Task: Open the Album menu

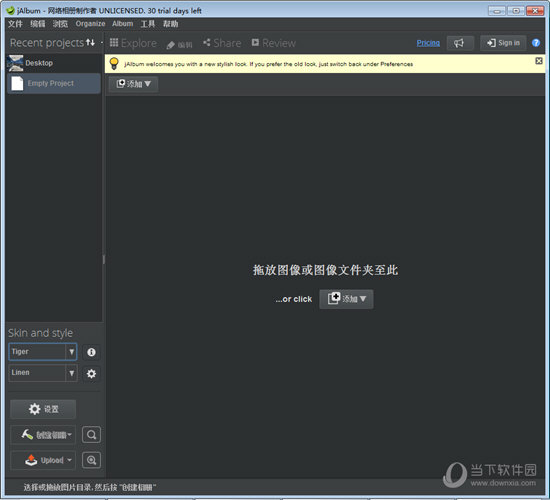Action: coord(122,24)
